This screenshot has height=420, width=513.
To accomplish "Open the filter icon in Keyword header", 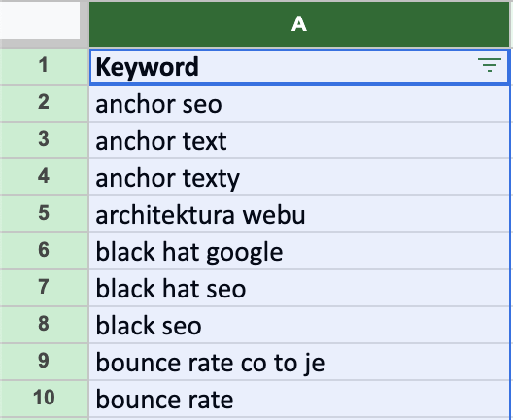I will click(489, 65).
